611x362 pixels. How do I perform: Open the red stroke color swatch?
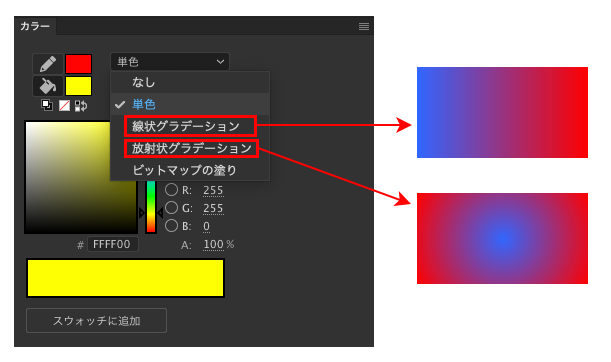click(78, 64)
